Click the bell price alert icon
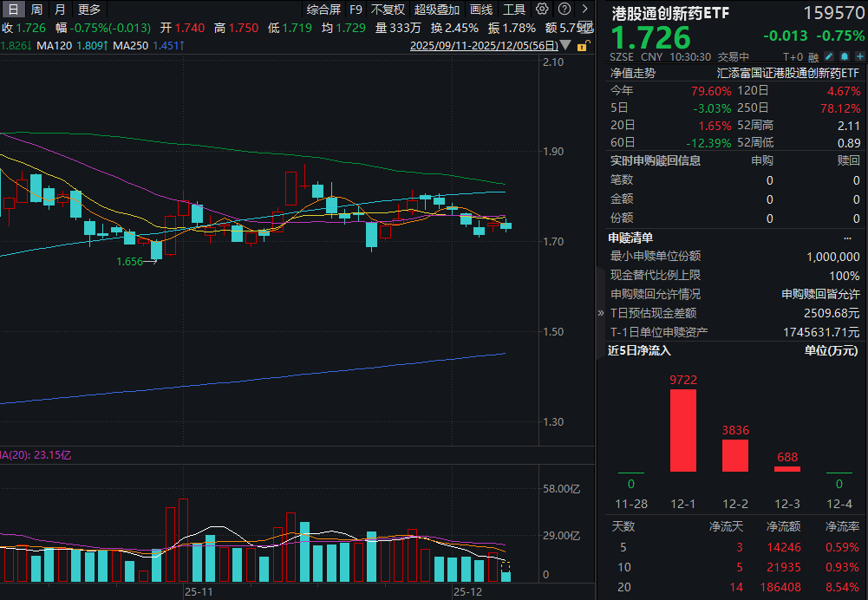Image resolution: width=868 pixels, height=600 pixels. [x=844, y=54]
